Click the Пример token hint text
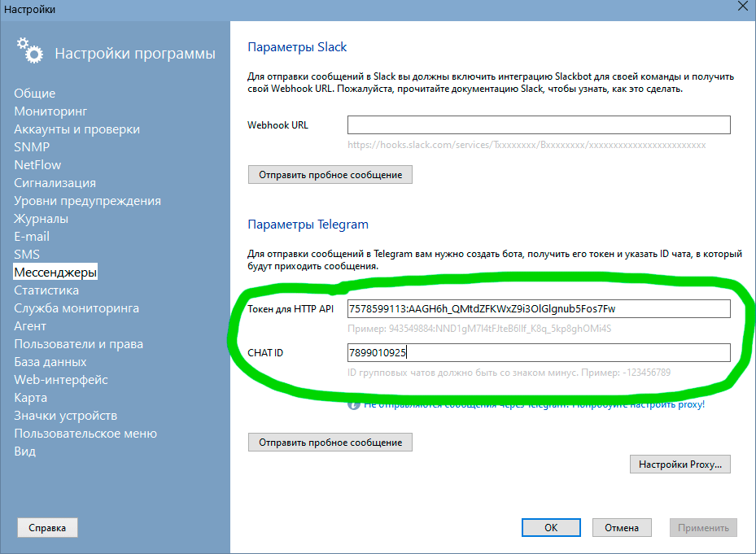756x554 pixels. pos(479,329)
